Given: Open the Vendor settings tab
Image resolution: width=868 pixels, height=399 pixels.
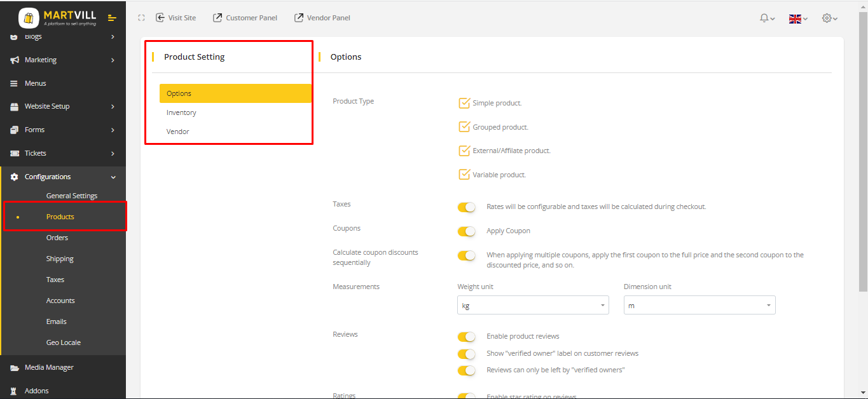Looking at the screenshot, I should coord(178,132).
